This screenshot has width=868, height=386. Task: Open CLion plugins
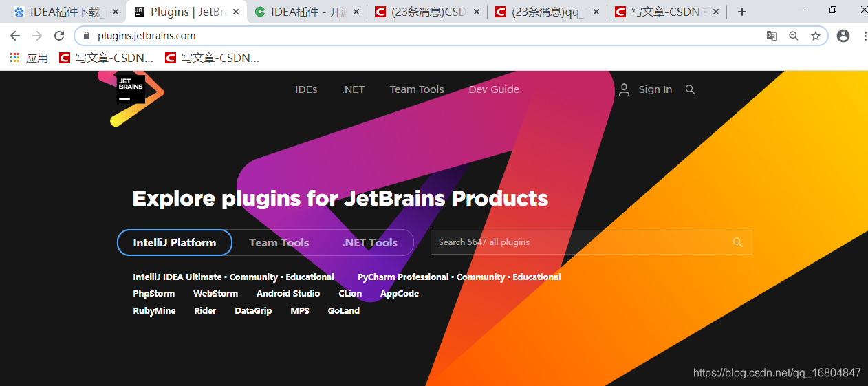[x=350, y=293]
